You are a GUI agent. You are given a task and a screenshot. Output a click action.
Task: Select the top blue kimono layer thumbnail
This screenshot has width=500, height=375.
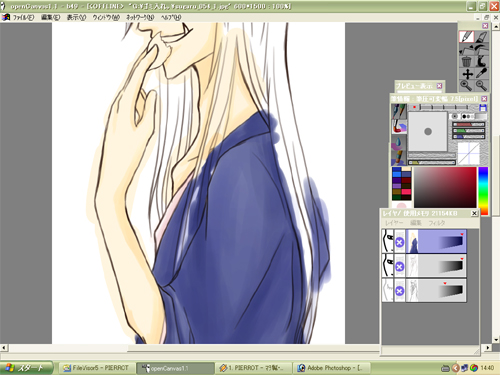pos(413,241)
